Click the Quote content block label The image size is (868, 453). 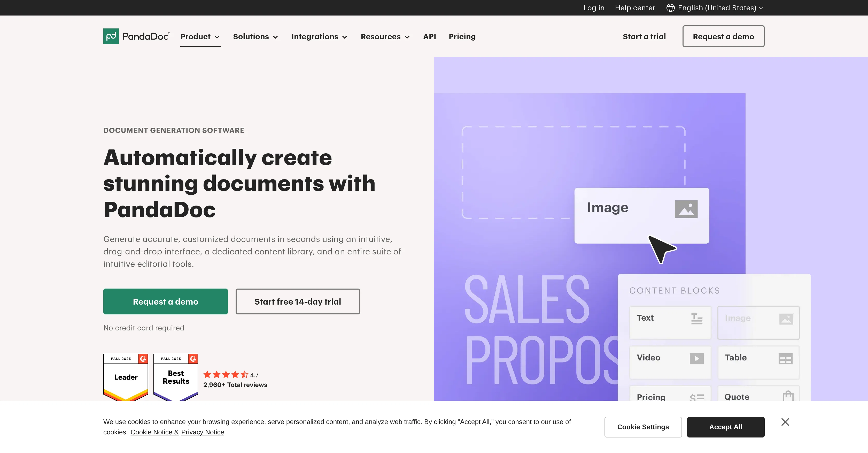pyautogui.click(x=737, y=397)
